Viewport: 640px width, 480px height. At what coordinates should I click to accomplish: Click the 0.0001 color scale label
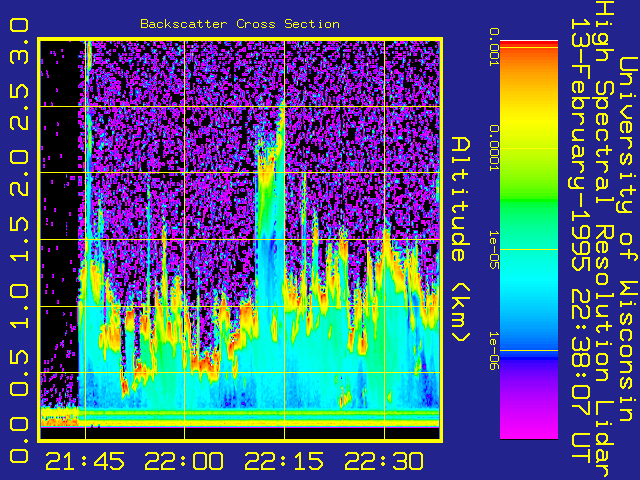(x=494, y=148)
